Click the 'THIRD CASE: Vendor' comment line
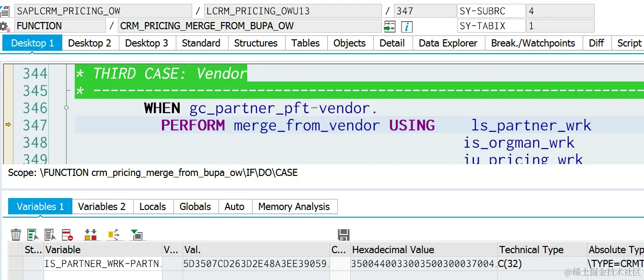Viewport: 644px width, 280px height. (161, 73)
